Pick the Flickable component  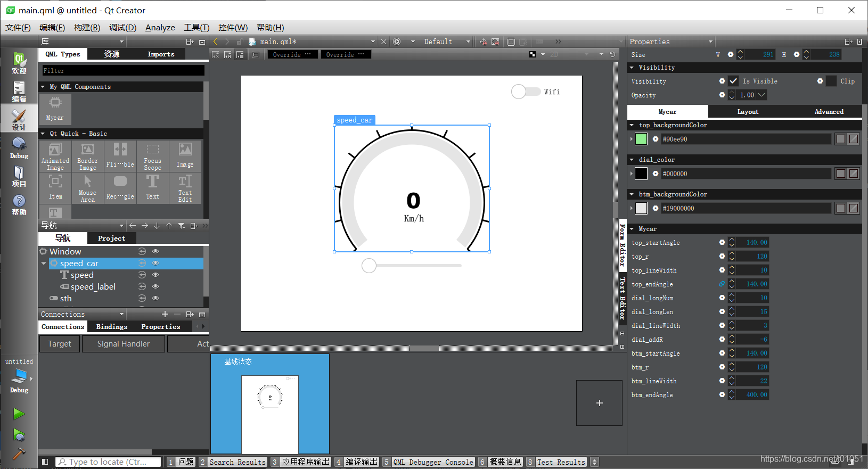click(120, 156)
